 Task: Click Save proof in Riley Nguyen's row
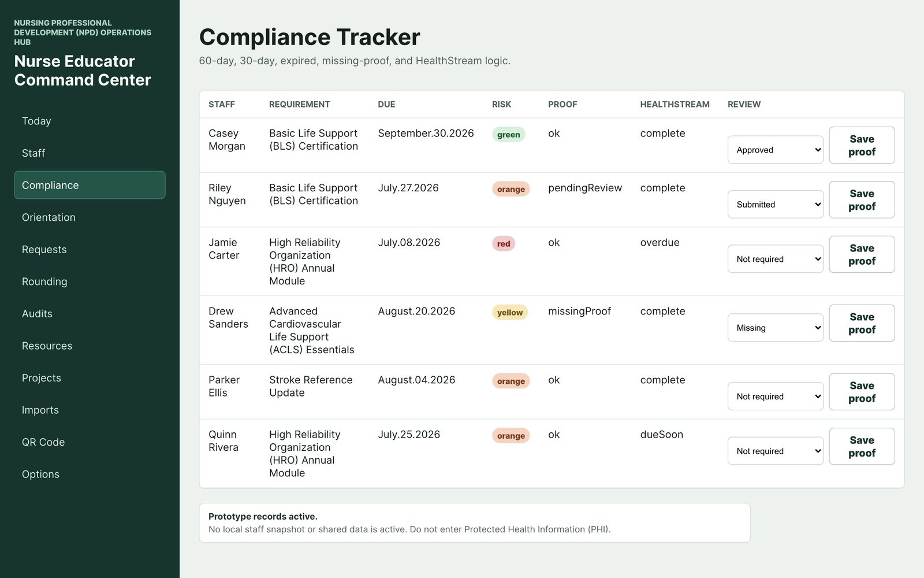(x=862, y=200)
